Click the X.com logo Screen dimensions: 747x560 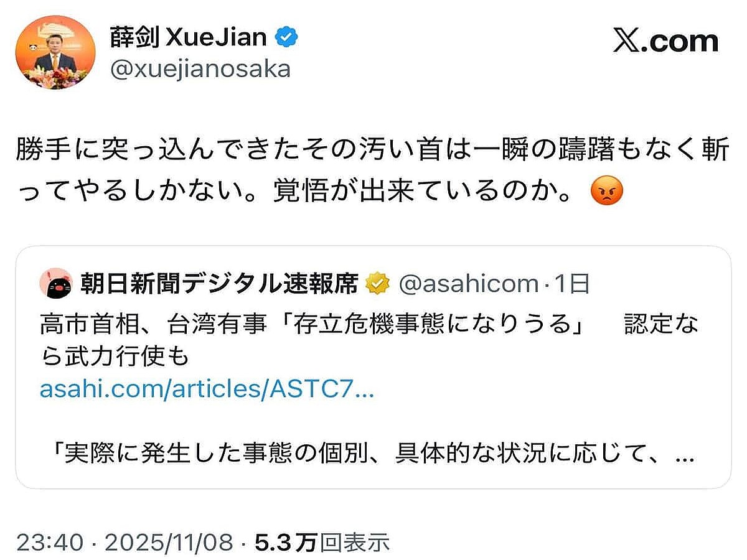click(x=665, y=42)
